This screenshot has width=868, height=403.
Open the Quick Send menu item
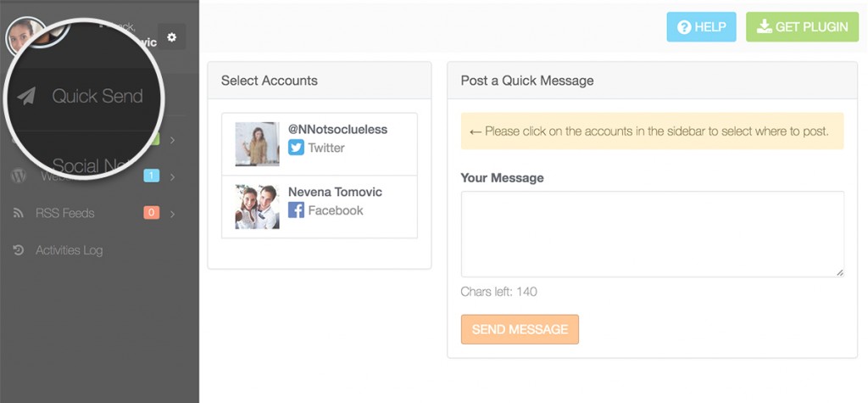97,97
